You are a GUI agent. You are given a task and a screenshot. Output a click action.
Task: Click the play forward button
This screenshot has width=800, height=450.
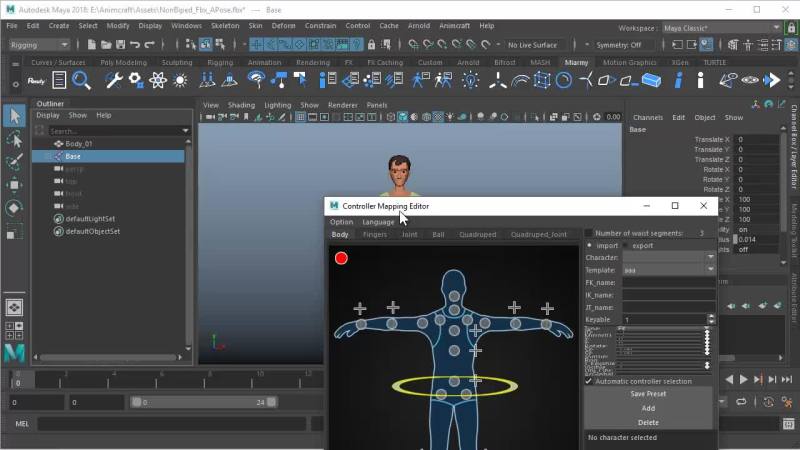tap(744, 379)
